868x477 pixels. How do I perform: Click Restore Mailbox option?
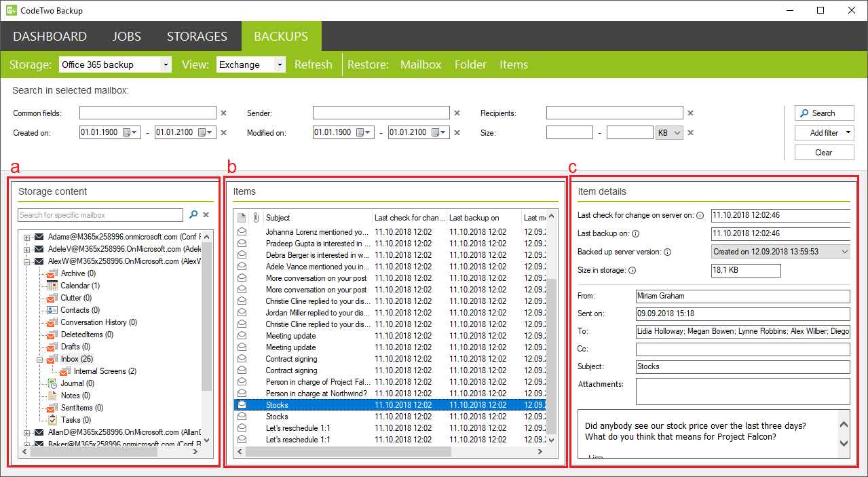pos(421,64)
